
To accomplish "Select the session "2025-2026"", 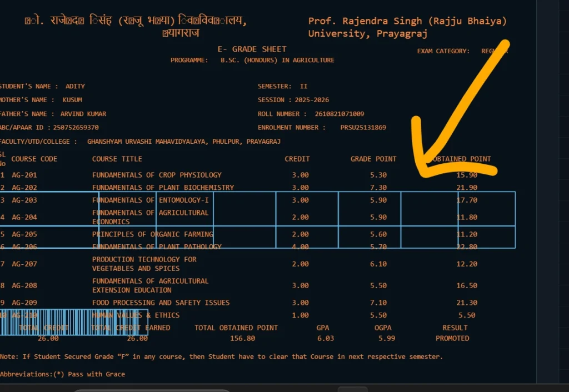I will [x=312, y=100].
